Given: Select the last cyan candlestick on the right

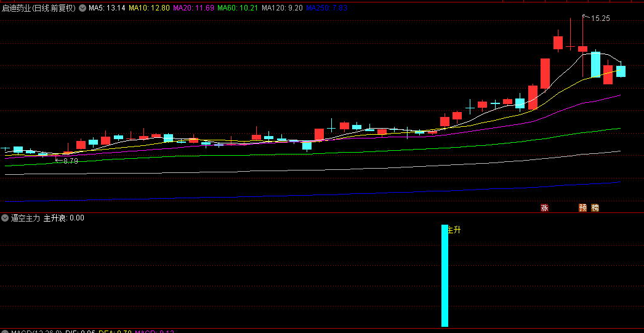Looking at the screenshot, I should point(621,71).
